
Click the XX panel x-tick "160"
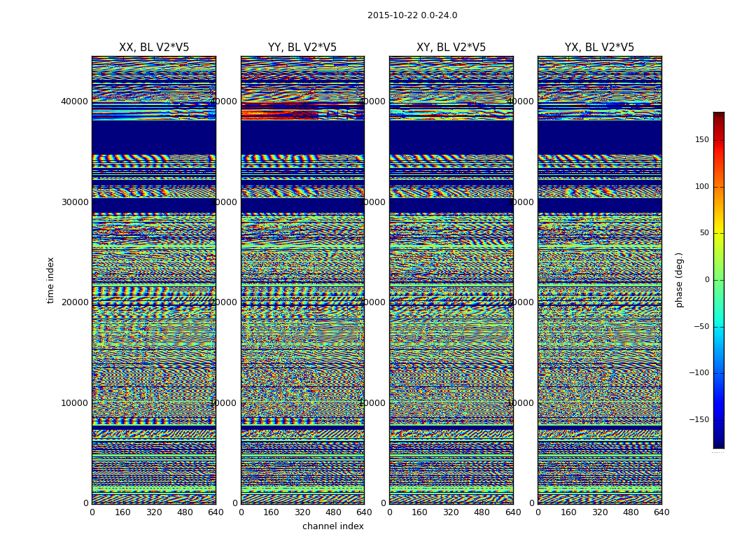point(122,512)
